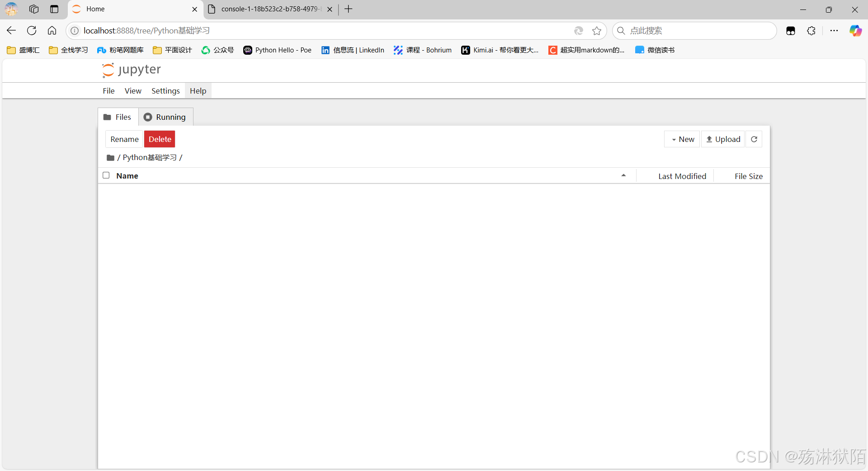This screenshot has height=471, width=868.
Task: Refresh the Jupyter file list
Action: pyautogui.click(x=754, y=139)
